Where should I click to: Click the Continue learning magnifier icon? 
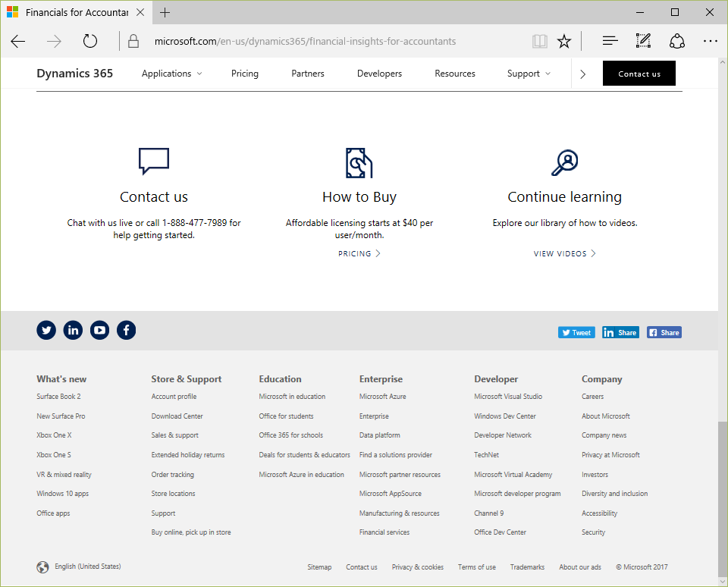click(x=564, y=162)
